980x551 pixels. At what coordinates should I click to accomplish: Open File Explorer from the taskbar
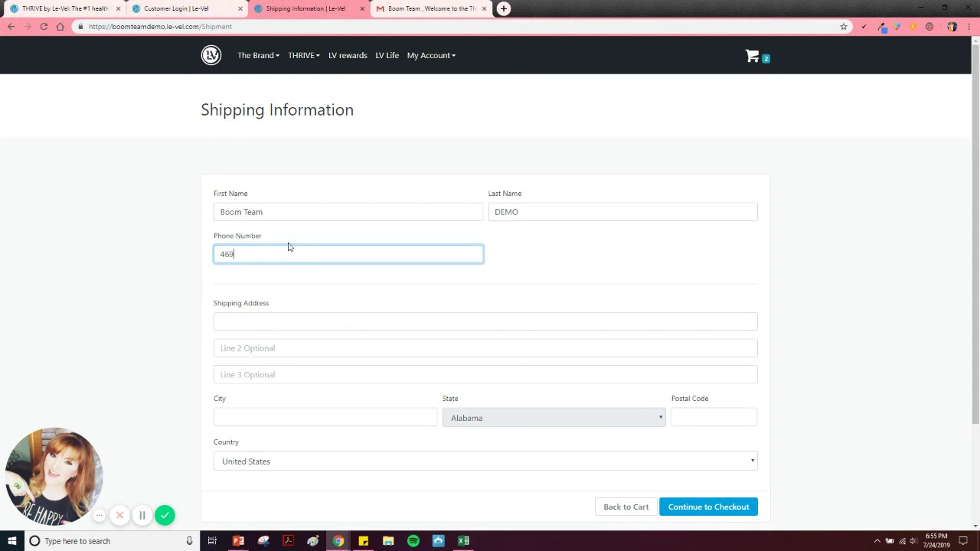(388, 541)
